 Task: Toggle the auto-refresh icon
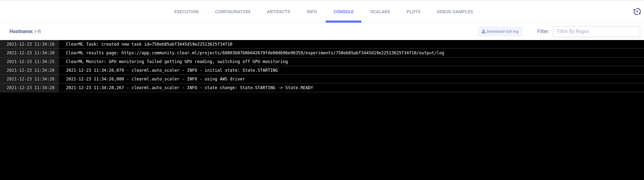[x=637, y=11]
